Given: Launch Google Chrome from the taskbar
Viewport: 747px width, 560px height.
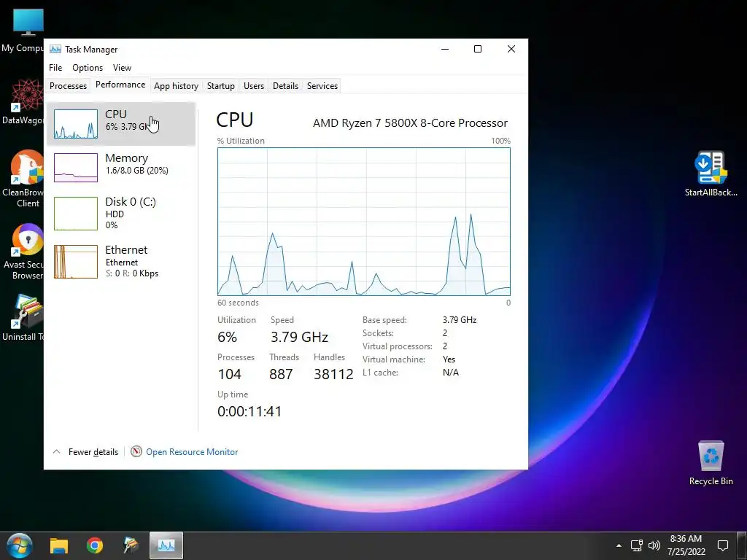Looking at the screenshot, I should click(95, 545).
